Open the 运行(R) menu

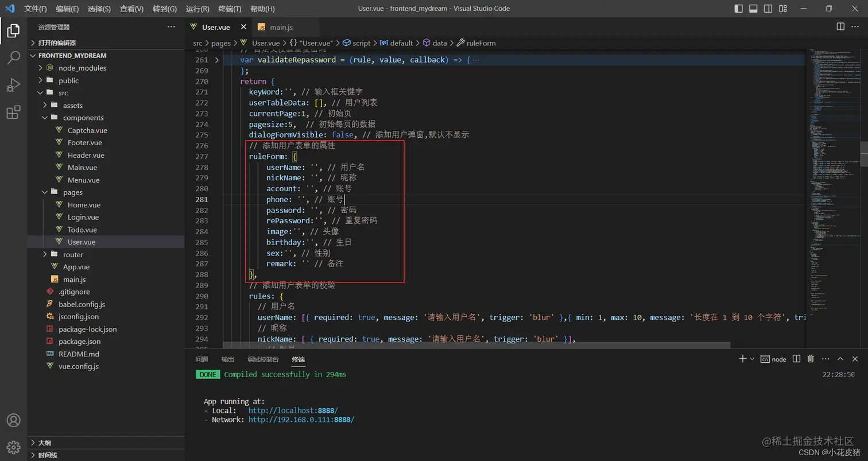197,9
